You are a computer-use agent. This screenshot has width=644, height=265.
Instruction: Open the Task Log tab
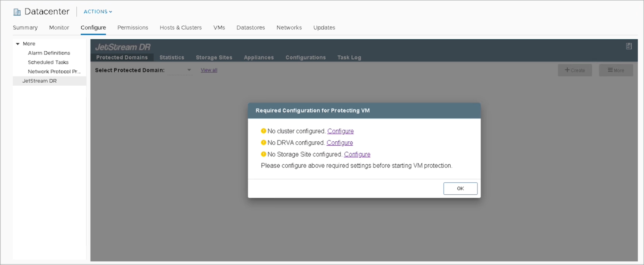tap(349, 57)
